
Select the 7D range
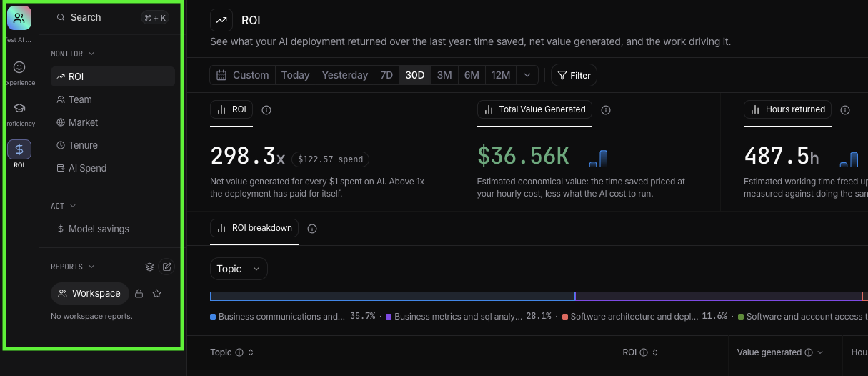(x=386, y=75)
